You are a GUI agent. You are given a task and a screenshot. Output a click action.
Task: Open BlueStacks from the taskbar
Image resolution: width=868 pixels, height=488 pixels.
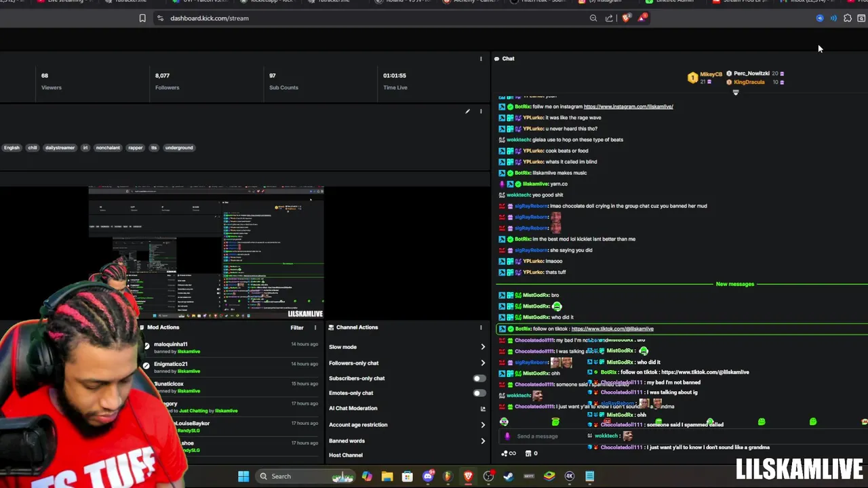549,476
